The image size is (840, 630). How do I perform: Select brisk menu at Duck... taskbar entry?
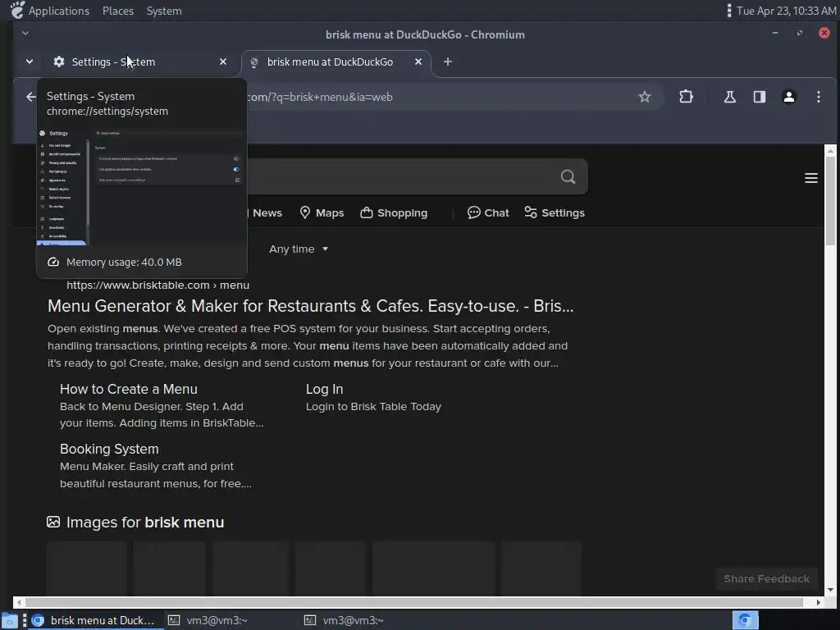click(x=94, y=620)
